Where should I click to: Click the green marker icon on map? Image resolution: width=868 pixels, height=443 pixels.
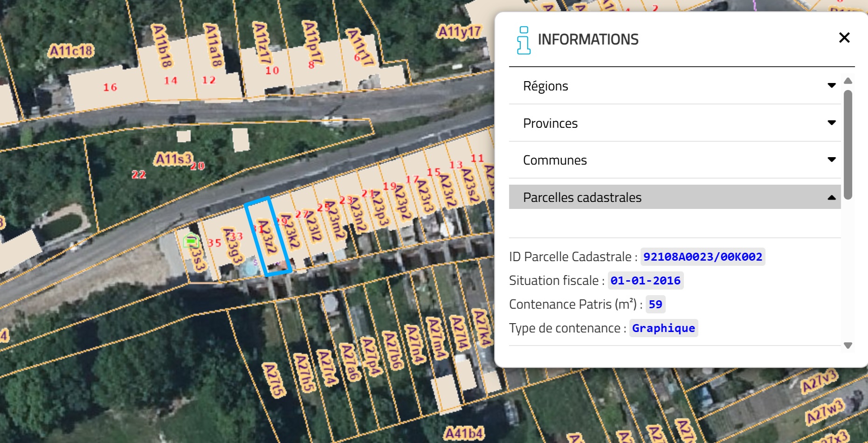point(191,241)
